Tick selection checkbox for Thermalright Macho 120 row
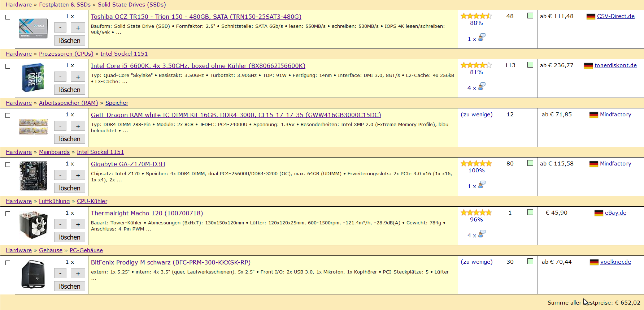This screenshot has width=644, height=310. tap(8, 214)
